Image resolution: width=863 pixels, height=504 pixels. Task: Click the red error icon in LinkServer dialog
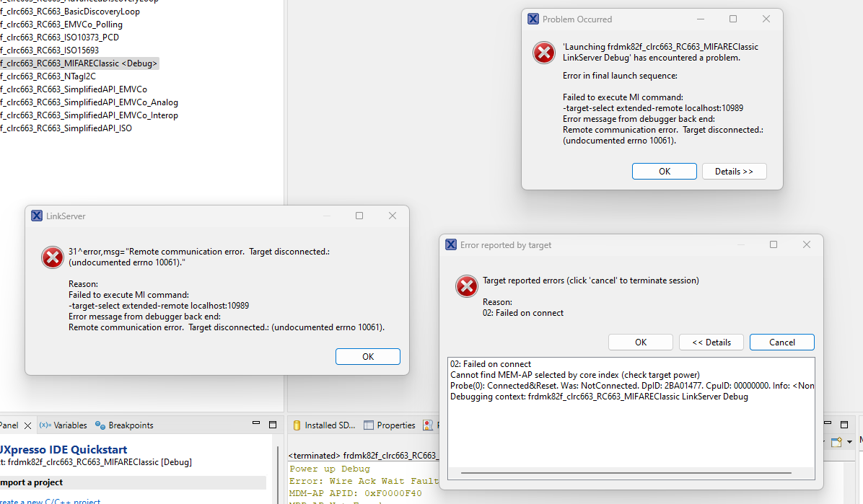pyautogui.click(x=52, y=257)
